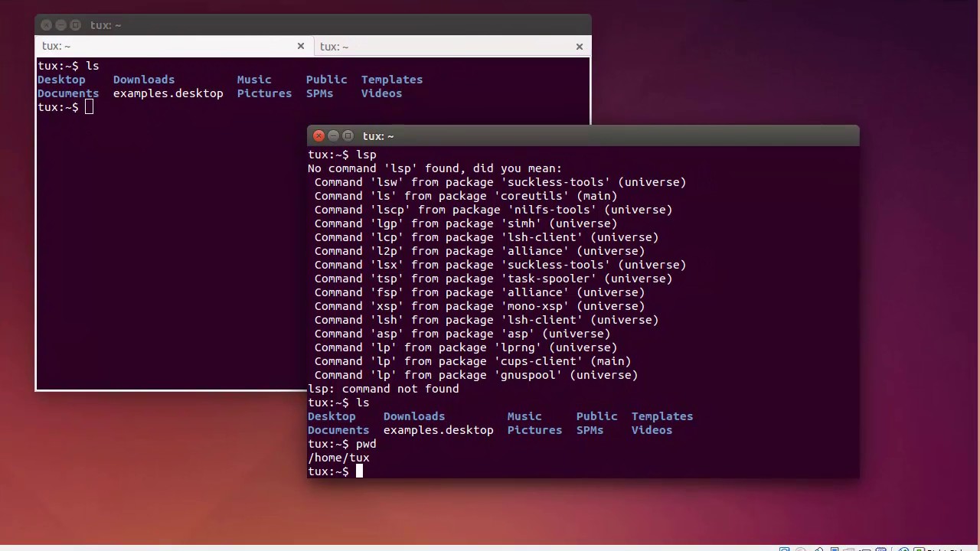The image size is (980, 551).
Task: Click the 'fsp' alliance suggestion line
Action: point(480,292)
